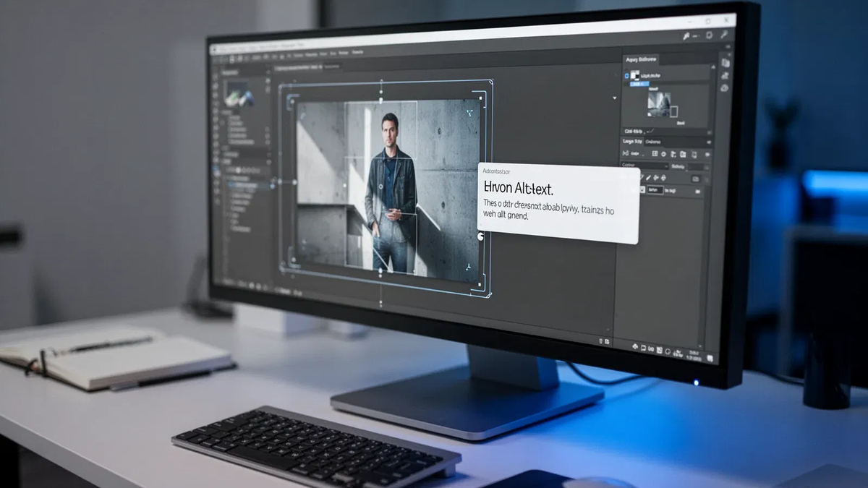Click the white arrow left of right panel
868x488 pixels.
coord(615,98)
